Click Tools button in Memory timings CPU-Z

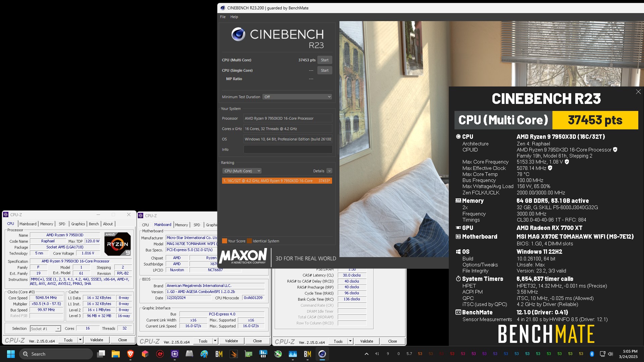[338, 341]
